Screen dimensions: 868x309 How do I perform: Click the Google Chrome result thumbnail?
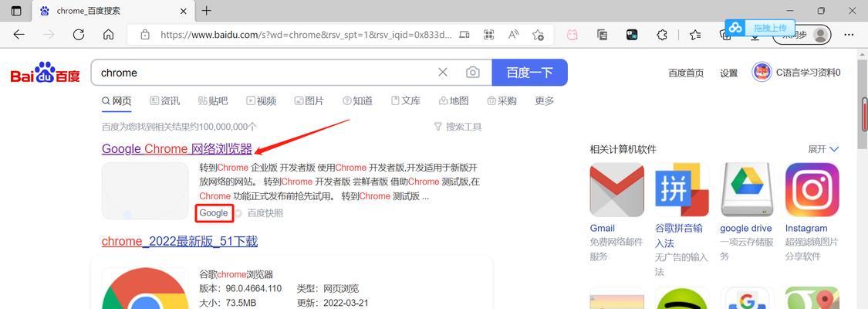coord(146,191)
